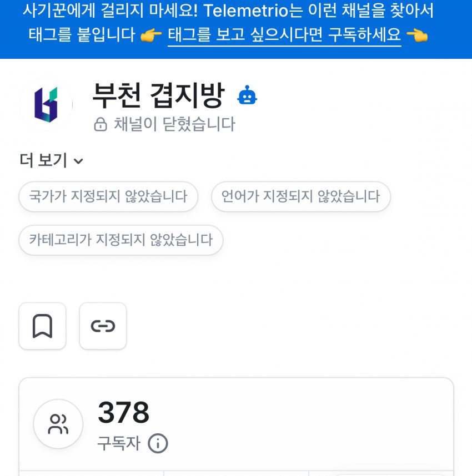Viewport: 472px width, 476px height.
Task: Expand the 더 보기 section
Action: pos(44,161)
